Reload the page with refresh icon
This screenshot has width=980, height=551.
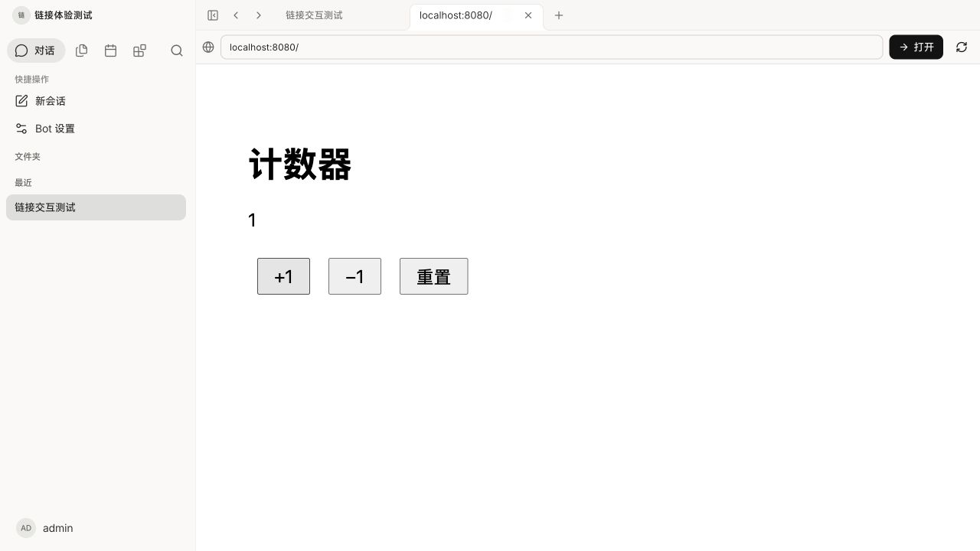pos(962,47)
